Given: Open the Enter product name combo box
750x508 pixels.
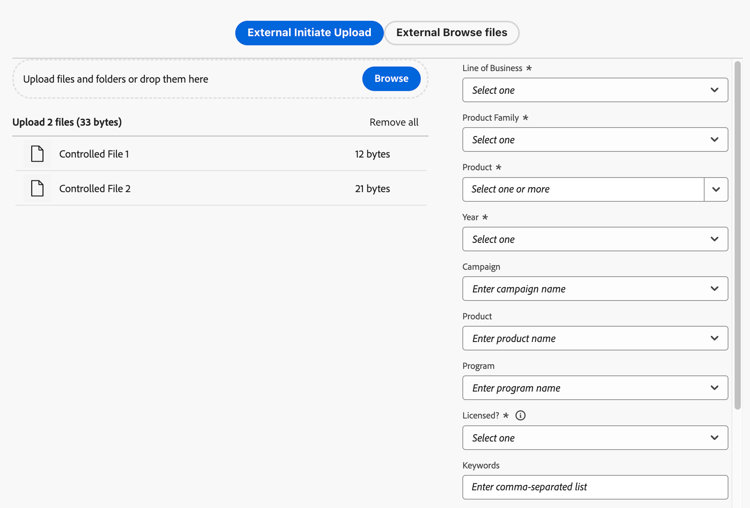Looking at the screenshot, I should tap(594, 338).
